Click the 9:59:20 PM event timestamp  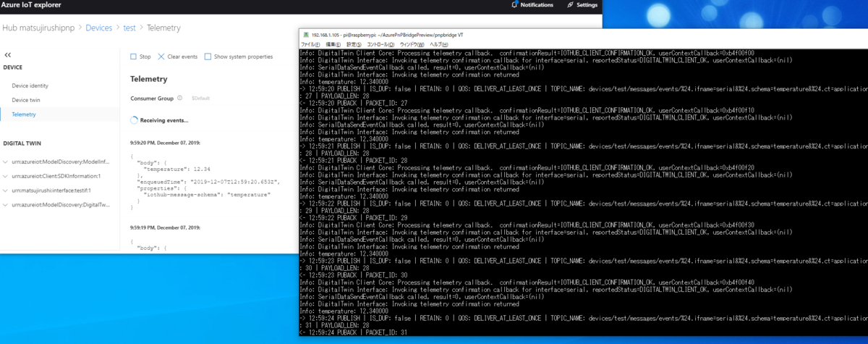(166, 143)
